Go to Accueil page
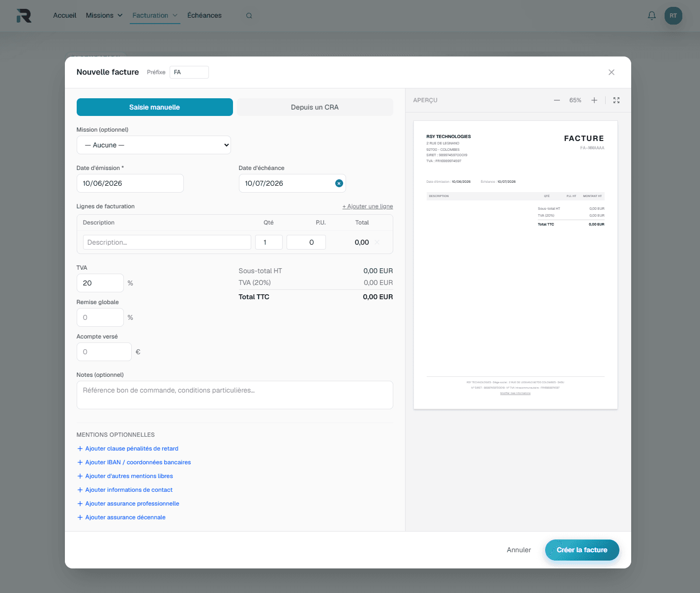Screen dimensions: 700x593 65,16
